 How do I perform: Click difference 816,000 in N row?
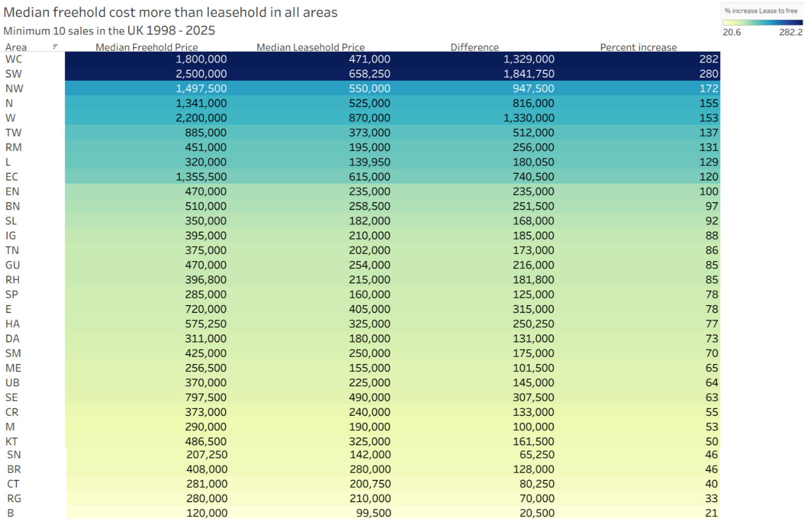[533, 103]
